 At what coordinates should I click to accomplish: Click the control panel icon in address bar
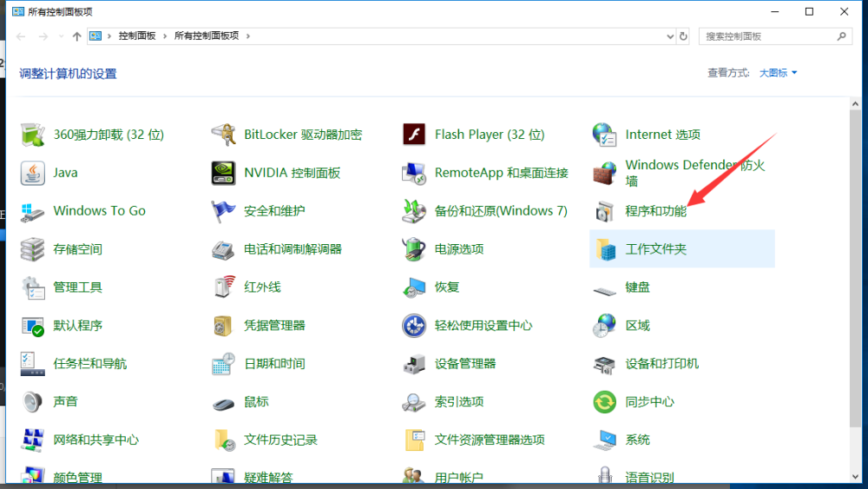point(95,36)
